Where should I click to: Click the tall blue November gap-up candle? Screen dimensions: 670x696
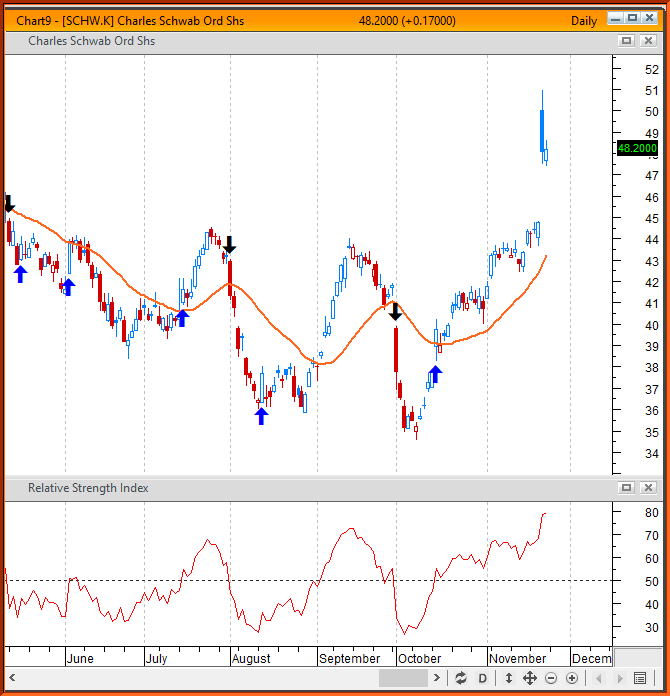coord(542,127)
